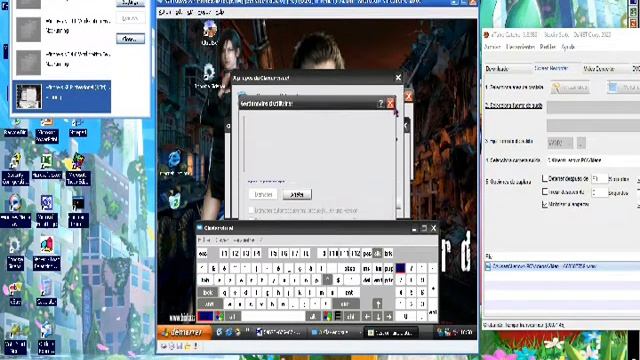
Task: Click the seconds input field next to 'Detener después de'
Action: pos(599,178)
